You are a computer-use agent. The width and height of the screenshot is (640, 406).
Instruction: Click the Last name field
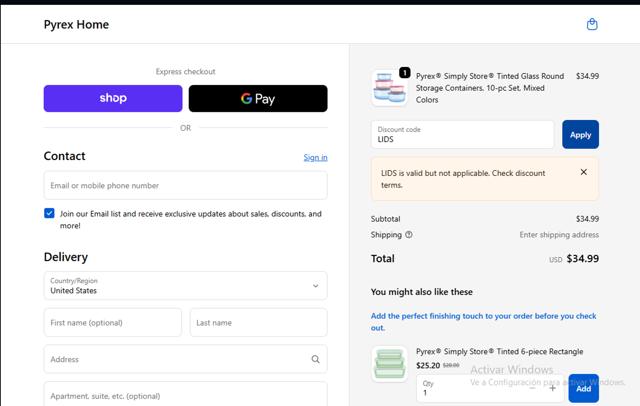[x=258, y=322]
